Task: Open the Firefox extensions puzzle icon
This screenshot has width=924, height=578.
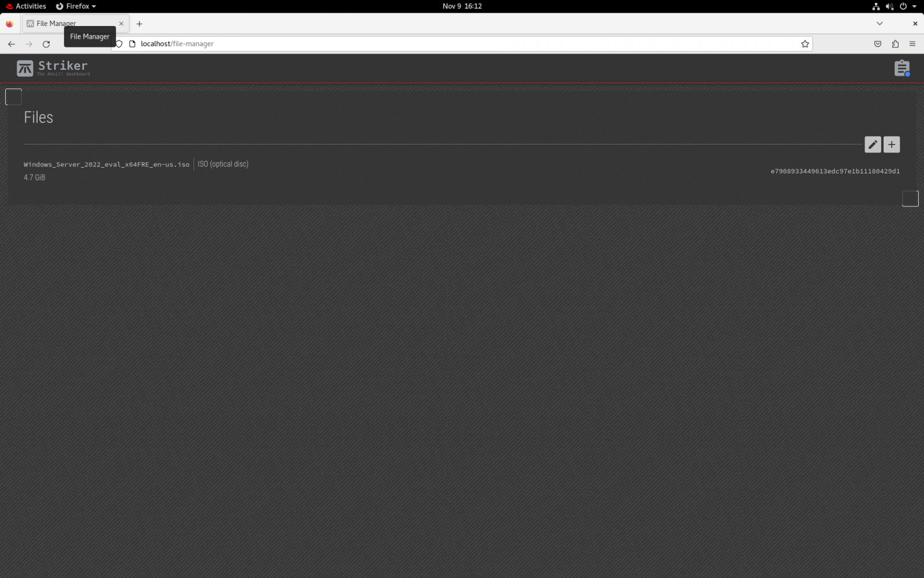Action: pos(895,44)
